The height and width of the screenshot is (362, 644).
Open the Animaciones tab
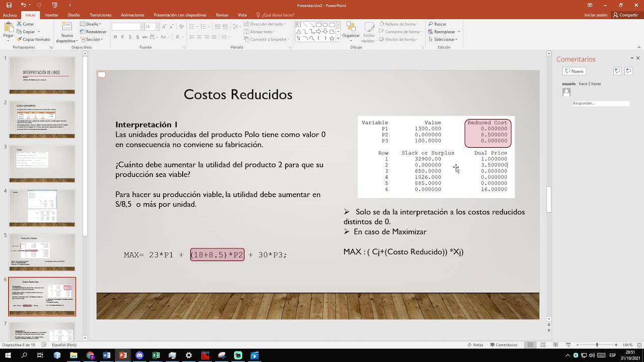(132, 15)
